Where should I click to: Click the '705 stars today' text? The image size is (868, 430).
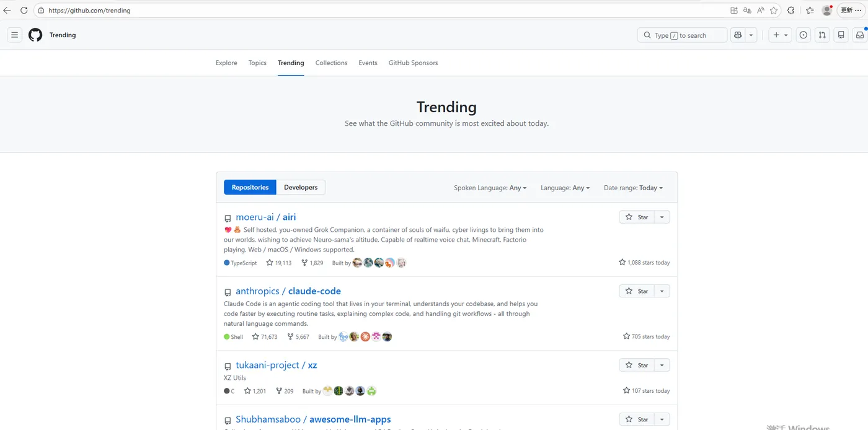647,336
